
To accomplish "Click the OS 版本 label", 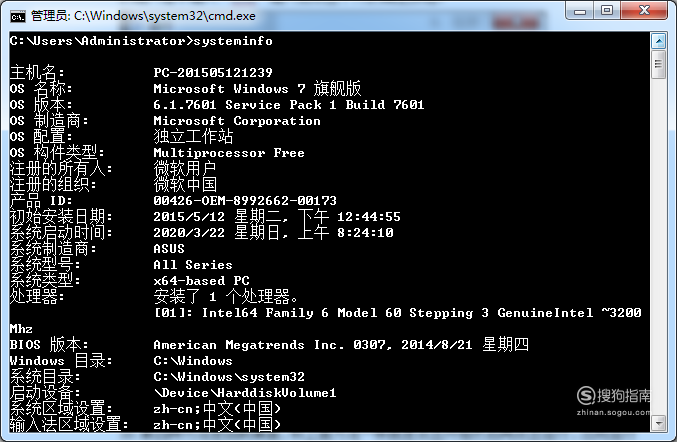I will [x=41, y=105].
